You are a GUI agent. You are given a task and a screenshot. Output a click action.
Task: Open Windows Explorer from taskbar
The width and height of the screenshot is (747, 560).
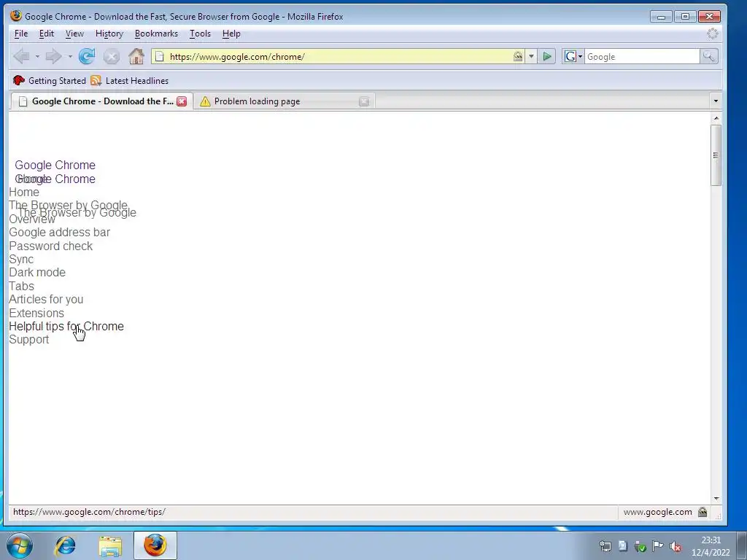point(110,545)
